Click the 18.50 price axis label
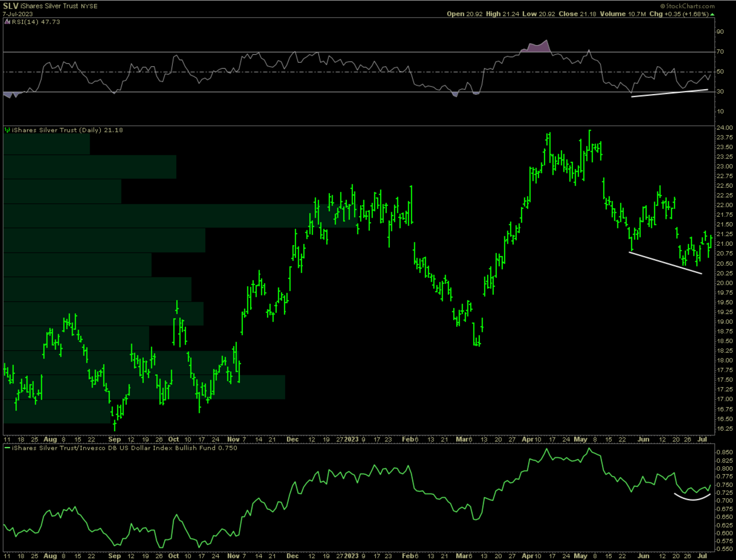Viewport: 736px width, 560px height. pos(725,341)
